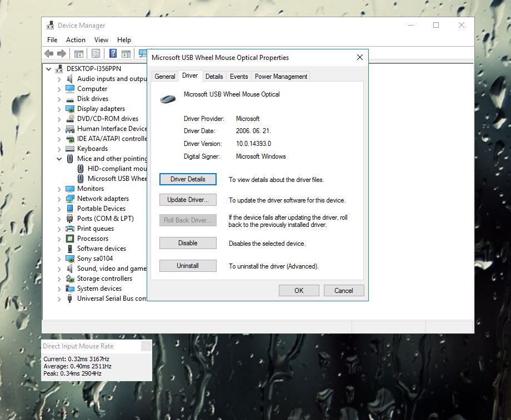Viewport: 511px width, 420px height.
Task: Click the USB plug icon for Universal Serial Bus
Action: tap(70, 298)
